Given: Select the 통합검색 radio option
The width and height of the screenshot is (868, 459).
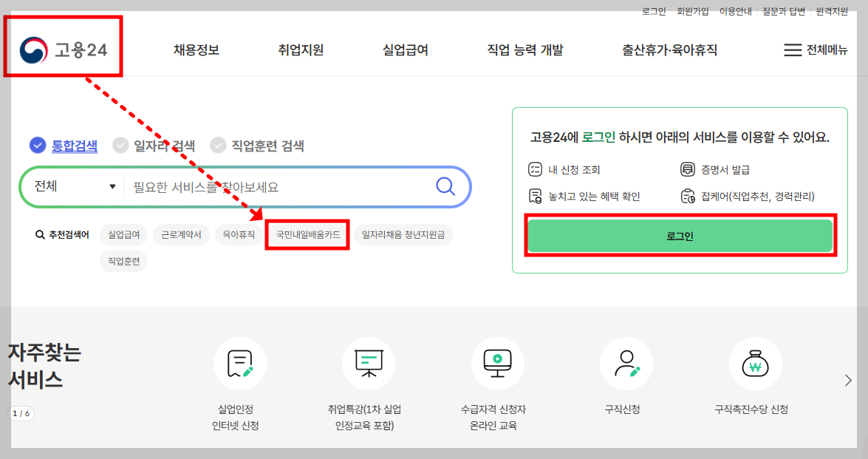Looking at the screenshot, I should click(x=37, y=145).
